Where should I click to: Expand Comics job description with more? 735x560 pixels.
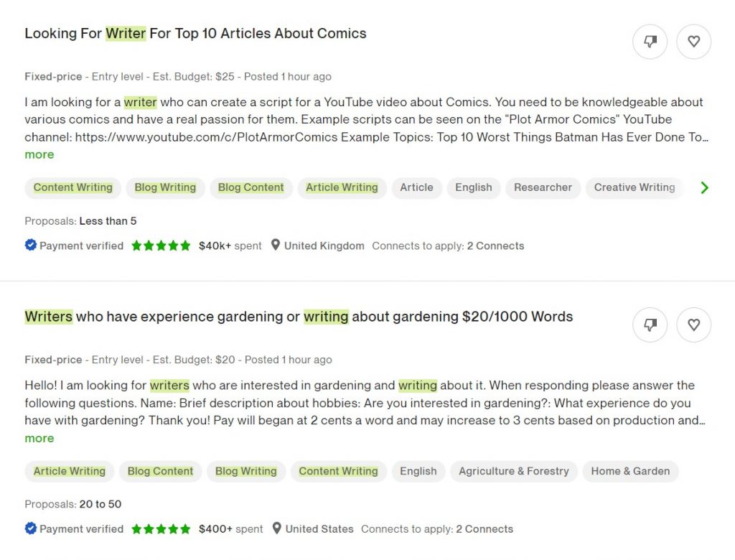click(39, 154)
